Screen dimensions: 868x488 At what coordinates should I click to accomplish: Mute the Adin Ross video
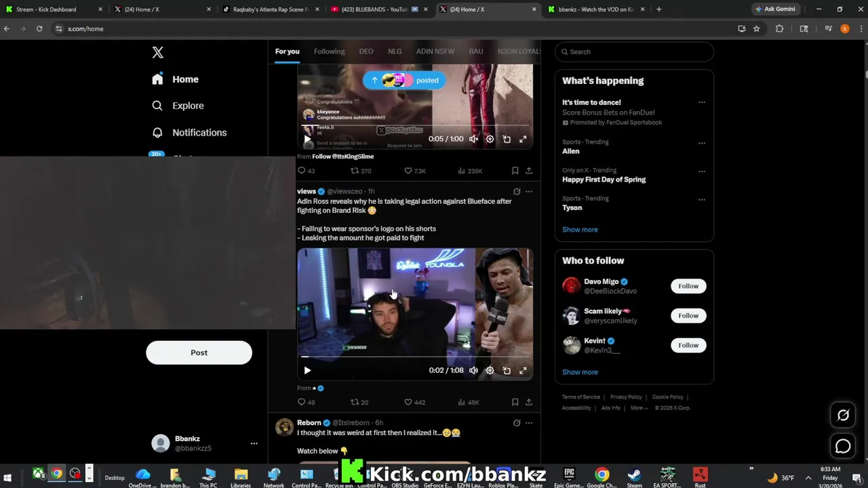pyautogui.click(x=473, y=370)
